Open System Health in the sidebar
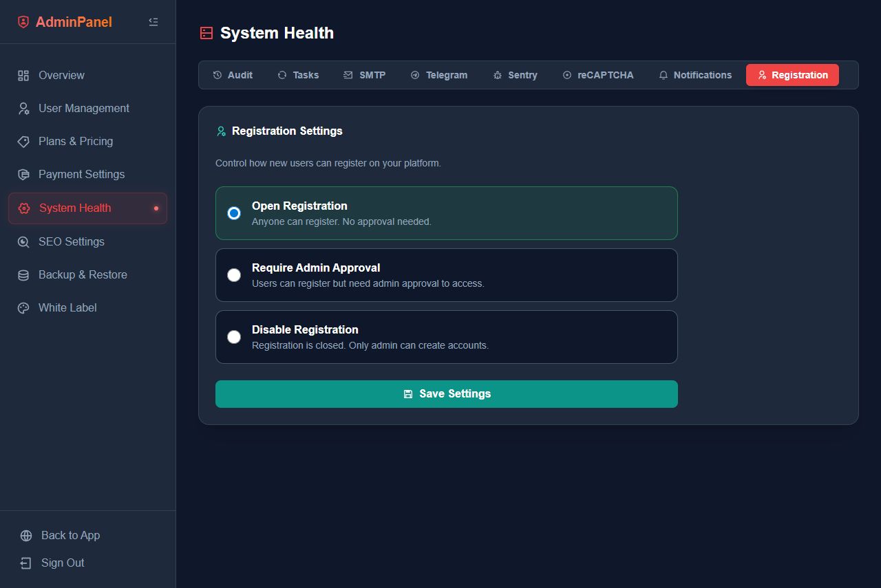 pos(75,208)
